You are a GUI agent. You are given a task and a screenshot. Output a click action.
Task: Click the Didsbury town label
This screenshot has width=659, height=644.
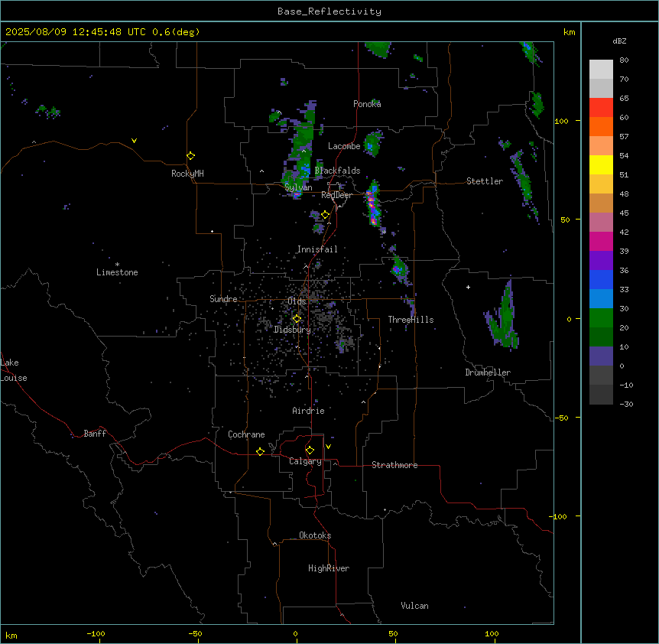click(293, 330)
